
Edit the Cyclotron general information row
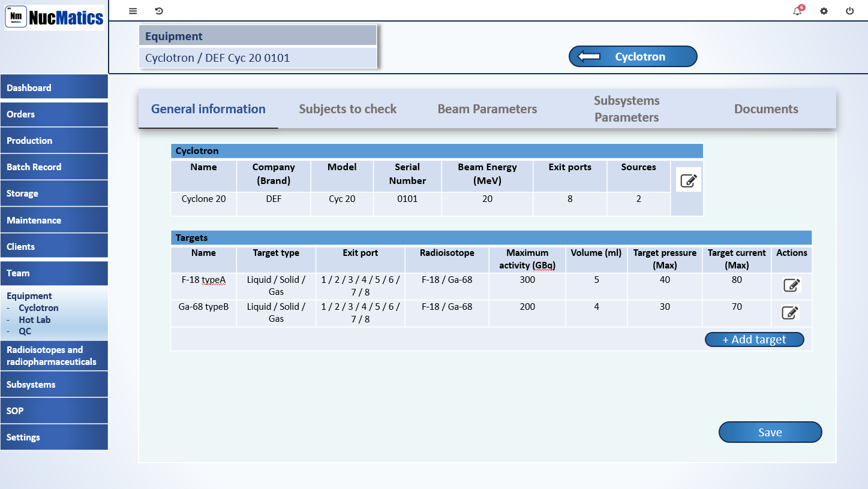(688, 180)
